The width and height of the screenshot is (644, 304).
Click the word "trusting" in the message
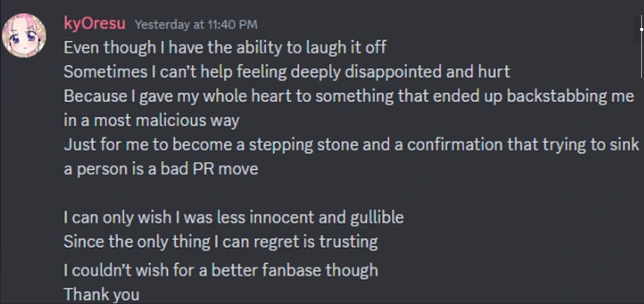(348, 242)
